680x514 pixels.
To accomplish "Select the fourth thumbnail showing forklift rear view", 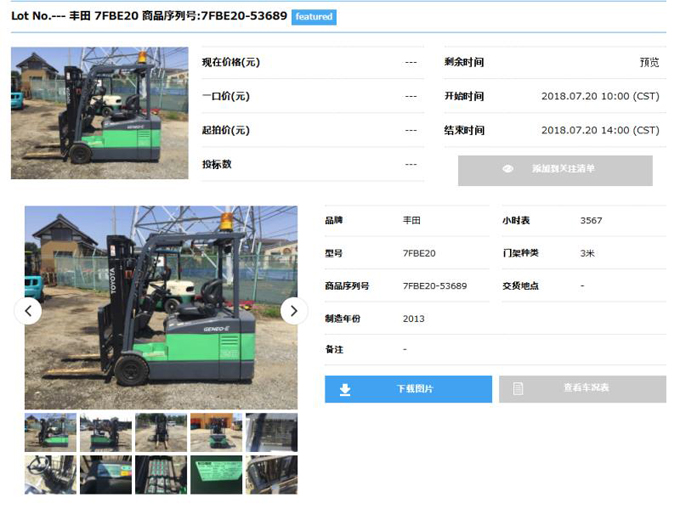I will pyautogui.click(x=216, y=432).
